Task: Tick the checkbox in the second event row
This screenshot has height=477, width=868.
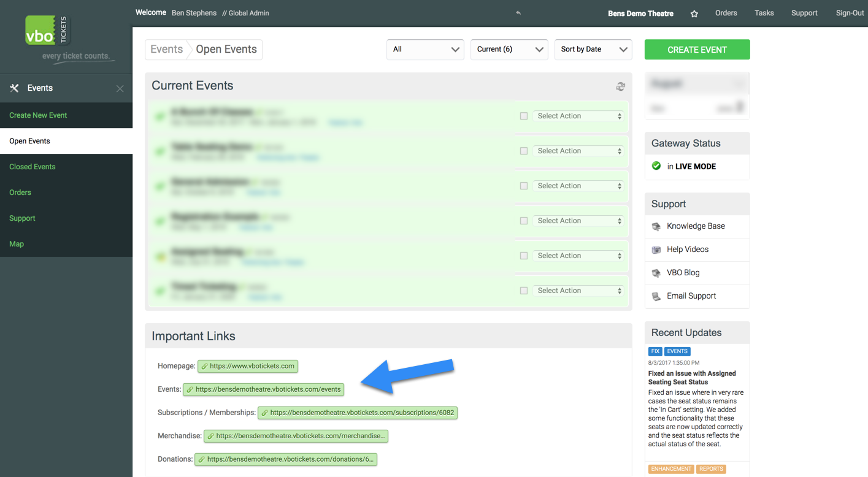Action: pos(524,151)
